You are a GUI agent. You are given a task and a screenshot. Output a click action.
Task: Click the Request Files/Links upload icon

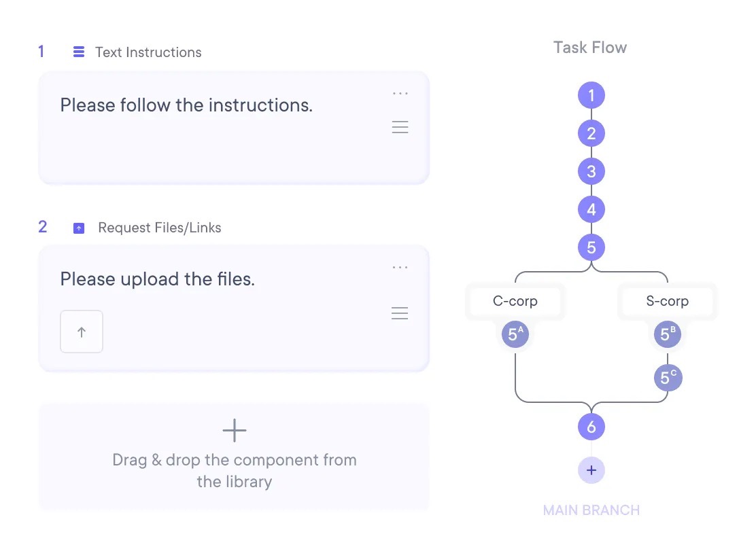[80, 227]
